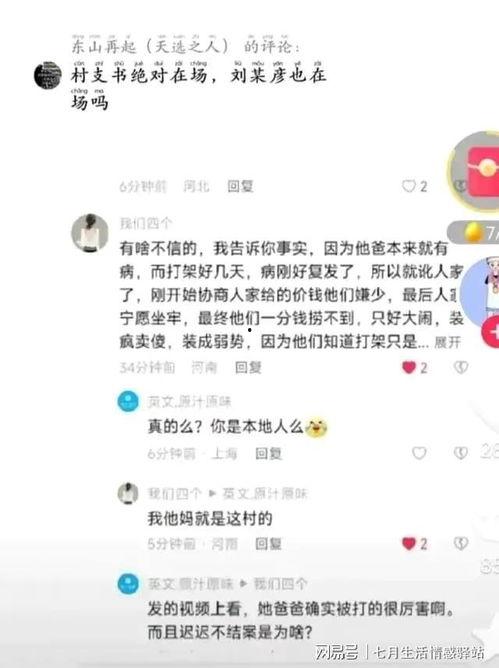Reply to the 上海 user's question
The image size is (499, 668).
coord(268,453)
